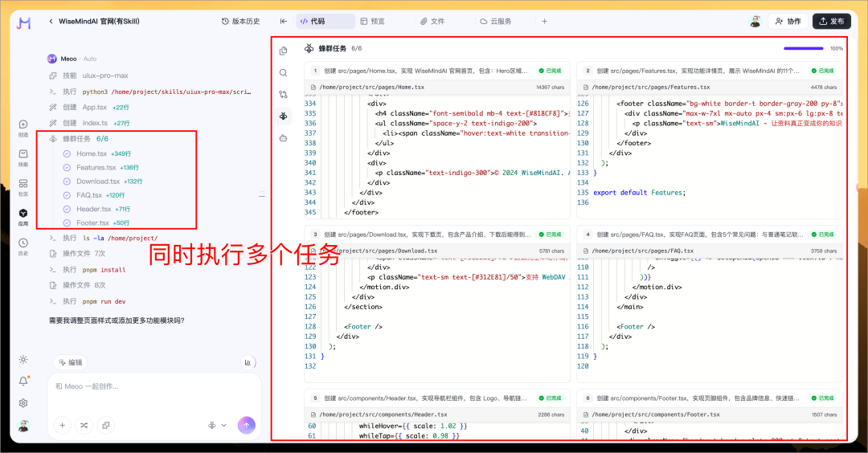Toggle light theme sun icon in sidebar

click(23, 360)
